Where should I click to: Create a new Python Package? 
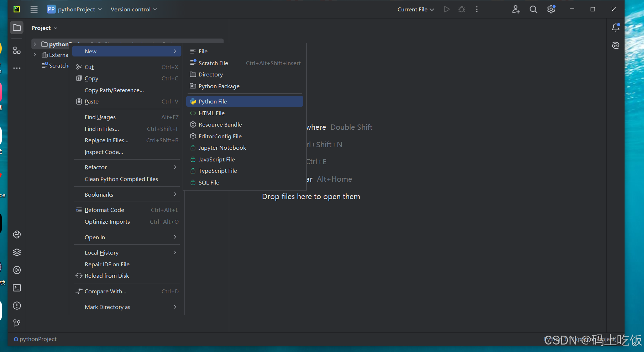pyautogui.click(x=245, y=86)
